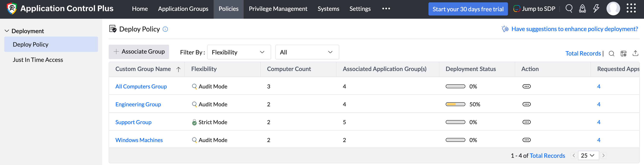This screenshot has height=165, width=644.
Task: Collapse the Deployment sidebar section
Action: (7, 31)
